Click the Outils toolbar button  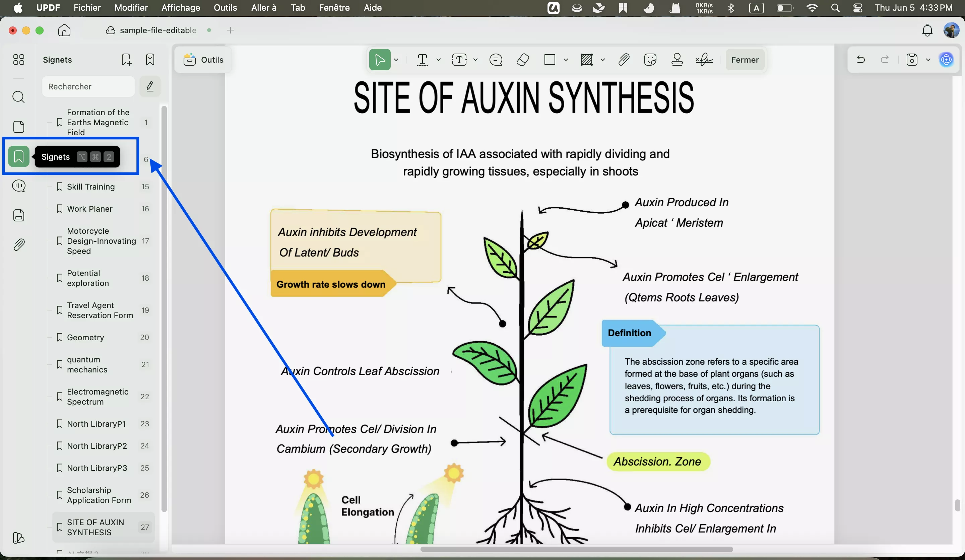[203, 60]
